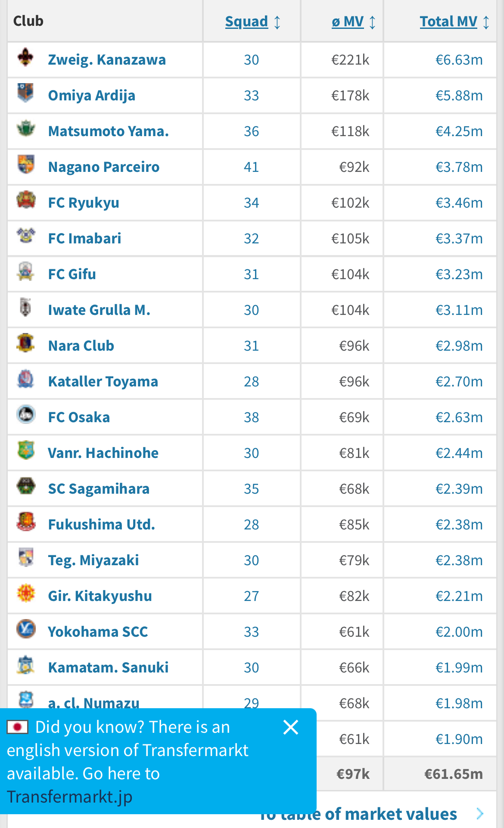
Task: Click the Japan flag in the banner
Action: coord(18,728)
